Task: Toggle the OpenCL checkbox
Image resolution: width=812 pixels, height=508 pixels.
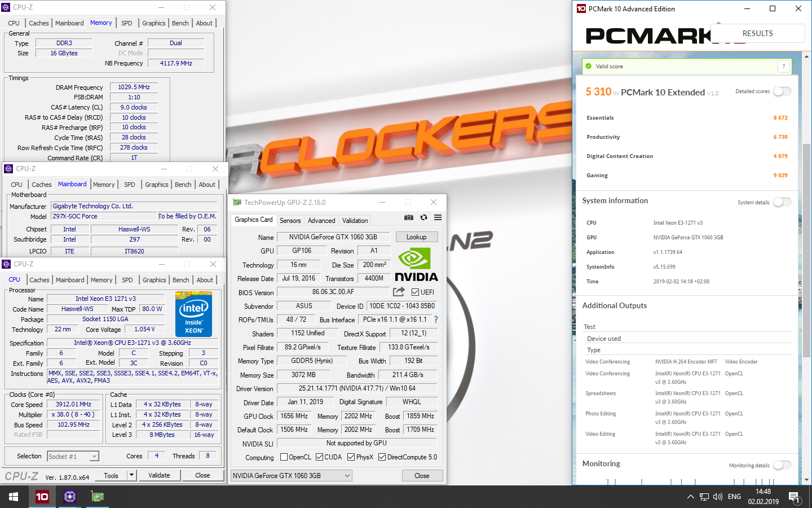Action: [284, 457]
